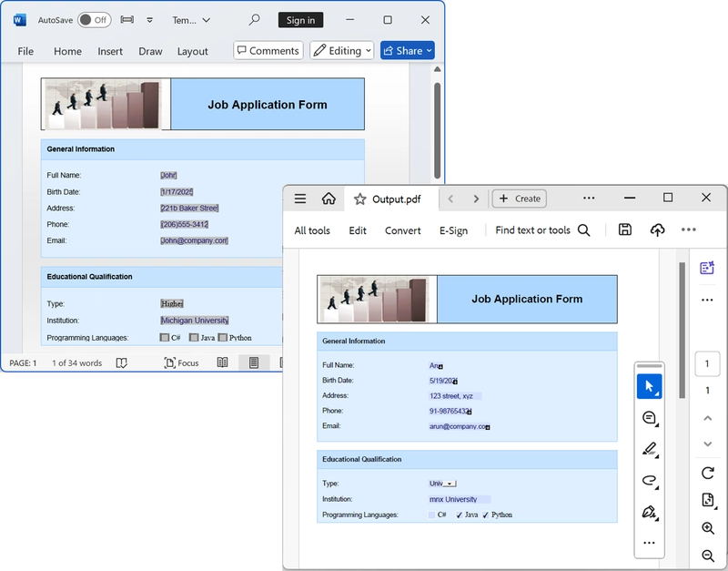The height and width of the screenshot is (571, 728).
Task: Click the Home icon in Acrobat
Action: (329, 199)
